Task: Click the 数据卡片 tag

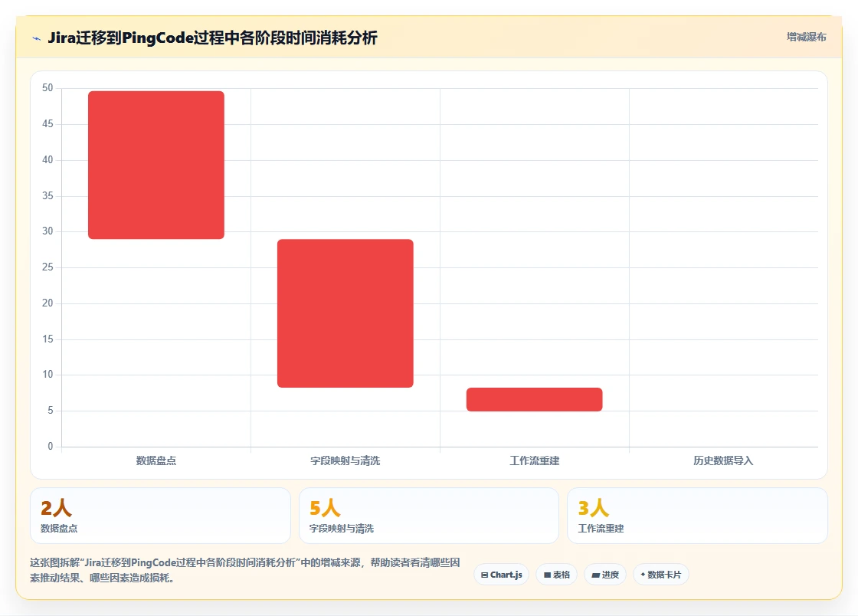Action: click(661, 575)
